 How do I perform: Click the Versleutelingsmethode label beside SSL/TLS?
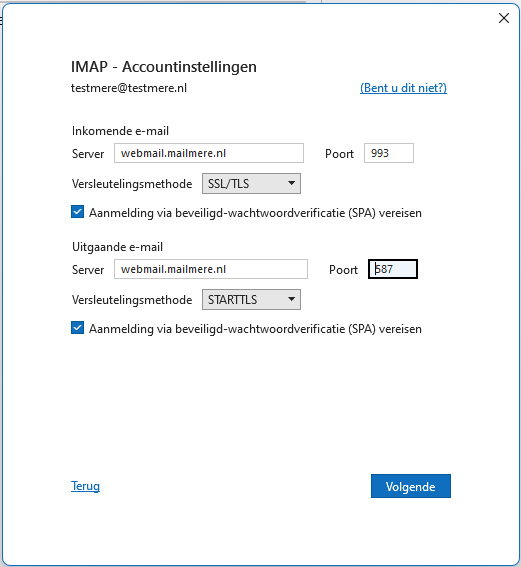pos(132,184)
